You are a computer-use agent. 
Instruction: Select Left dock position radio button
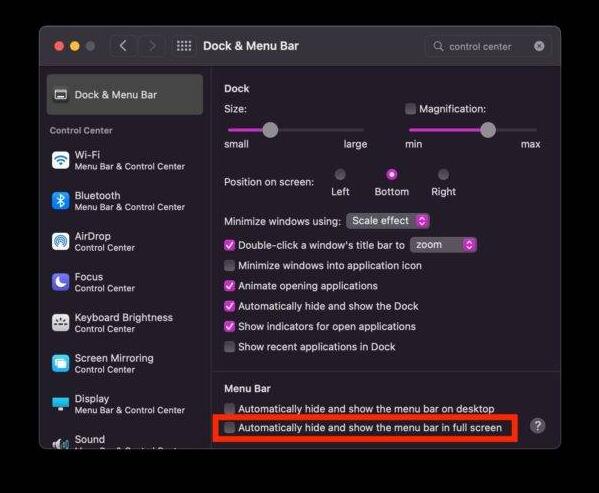coord(340,175)
